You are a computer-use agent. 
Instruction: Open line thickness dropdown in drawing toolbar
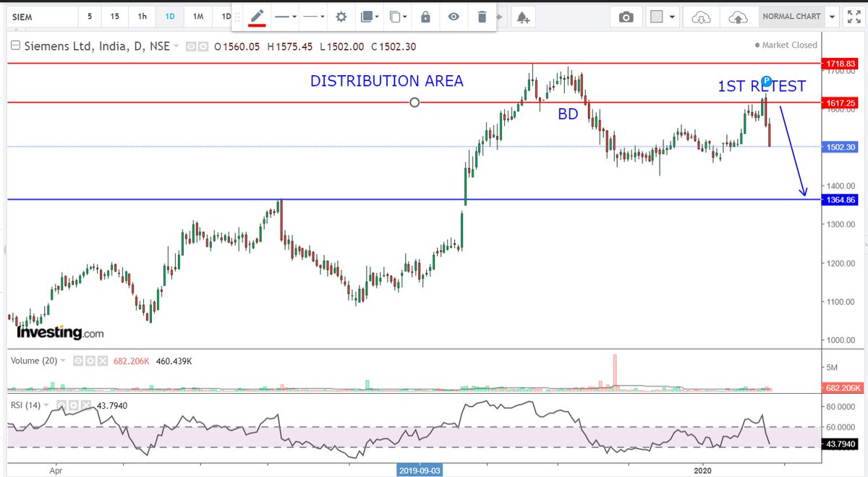[313, 17]
